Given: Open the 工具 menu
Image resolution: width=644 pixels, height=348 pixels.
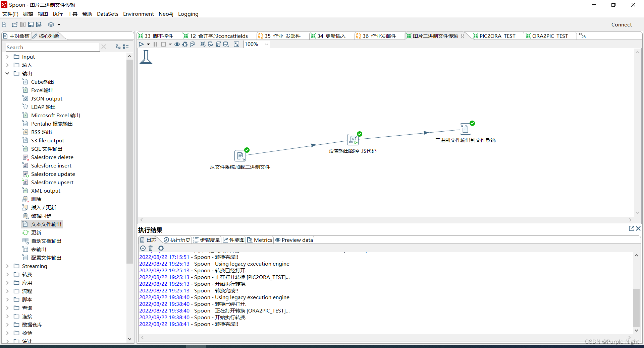Looking at the screenshot, I should [72, 14].
